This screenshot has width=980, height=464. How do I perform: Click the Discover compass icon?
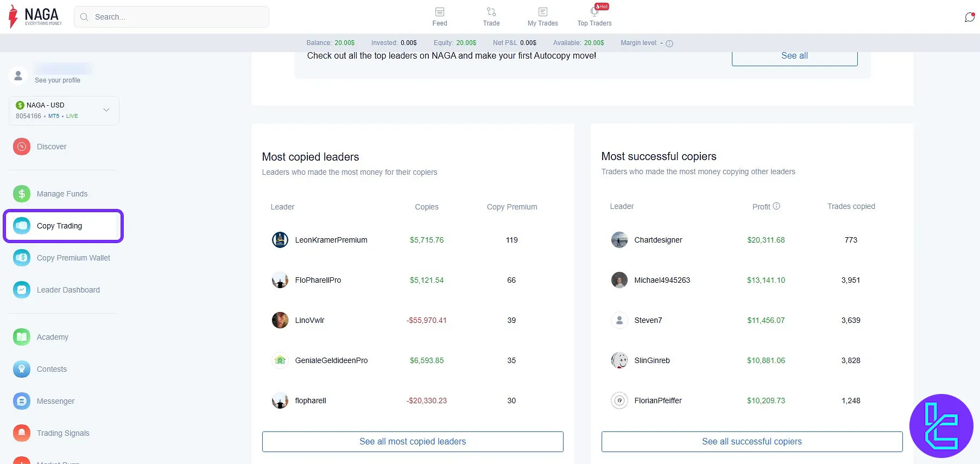tap(22, 147)
